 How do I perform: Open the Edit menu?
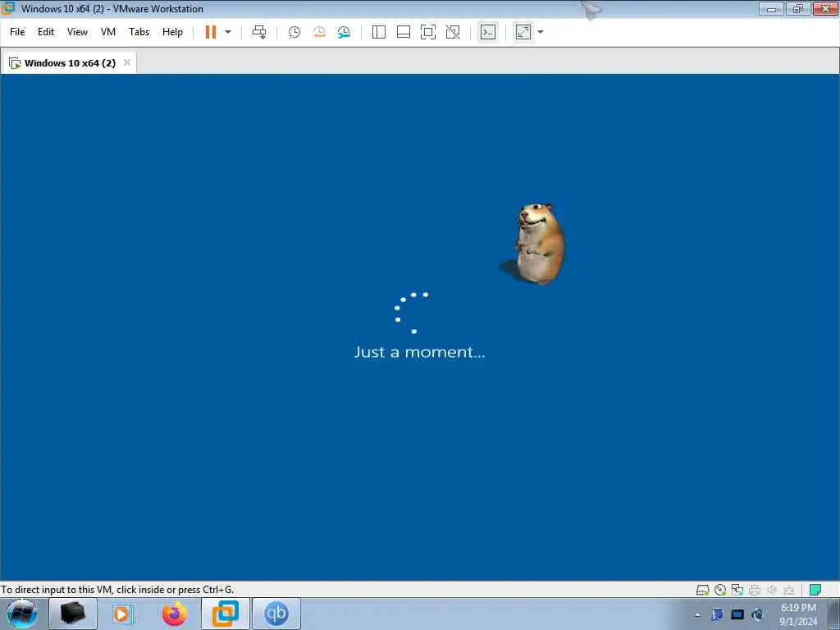(x=46, y=32)
